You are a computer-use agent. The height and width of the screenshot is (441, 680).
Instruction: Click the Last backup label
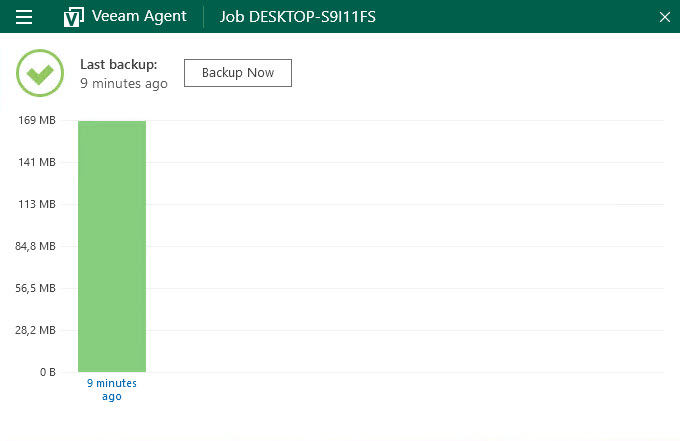click(x=119, y=64)
